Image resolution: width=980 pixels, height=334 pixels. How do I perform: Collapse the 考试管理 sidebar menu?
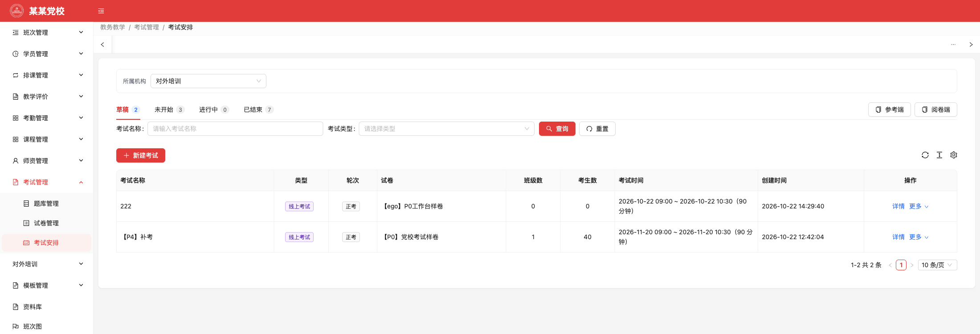[x=46, y=182]
